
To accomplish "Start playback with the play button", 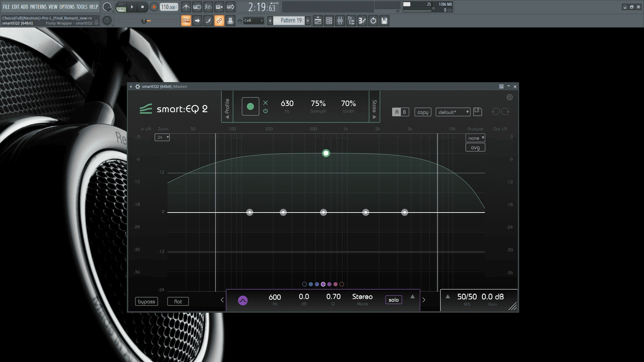I will (x=132, y=7).
